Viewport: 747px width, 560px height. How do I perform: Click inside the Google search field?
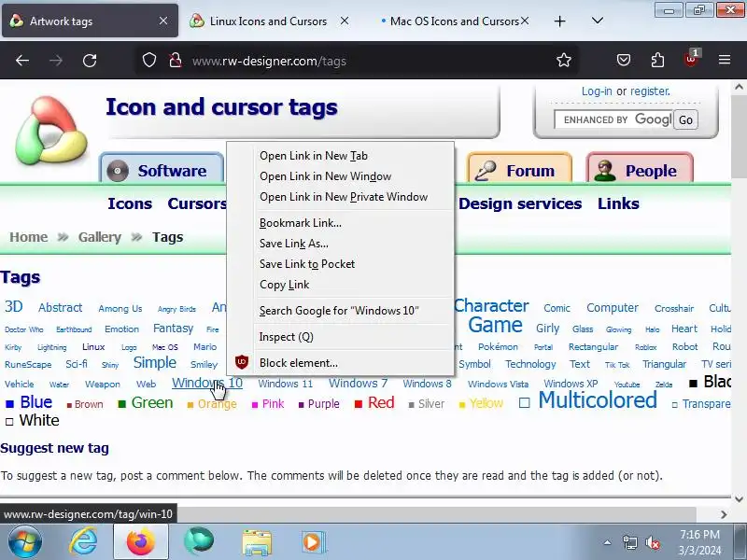[x=613, y=119]
